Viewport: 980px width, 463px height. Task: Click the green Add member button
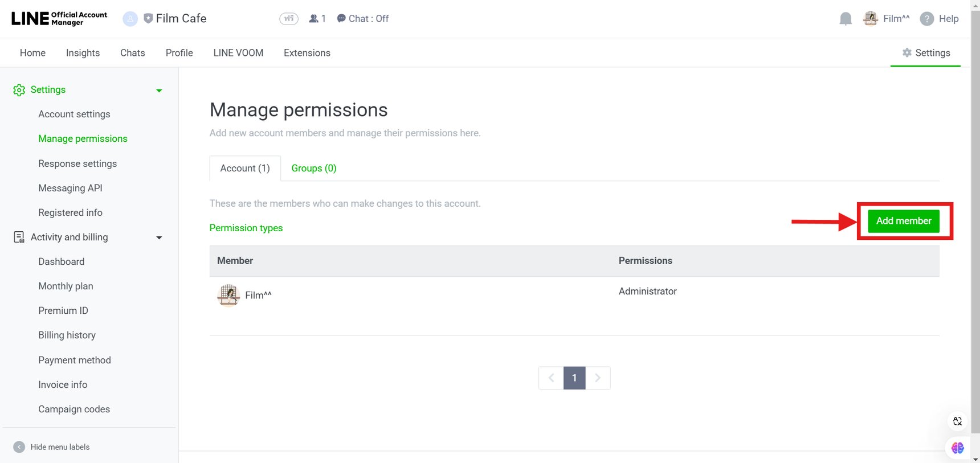(904, 221)
